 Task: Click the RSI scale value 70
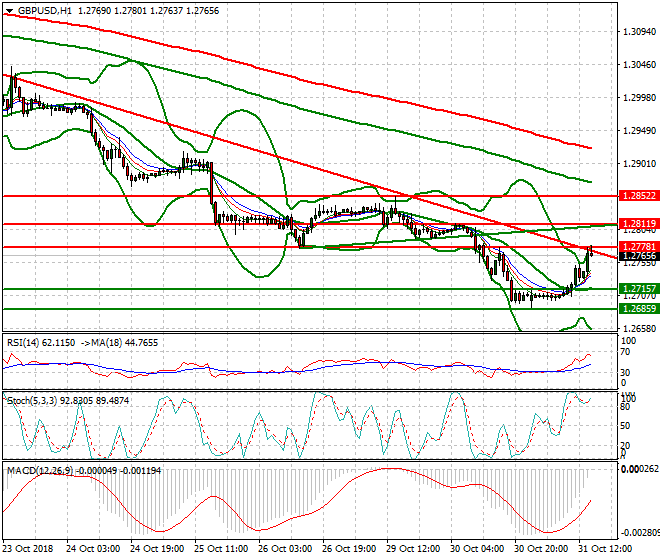pos(625,351)
